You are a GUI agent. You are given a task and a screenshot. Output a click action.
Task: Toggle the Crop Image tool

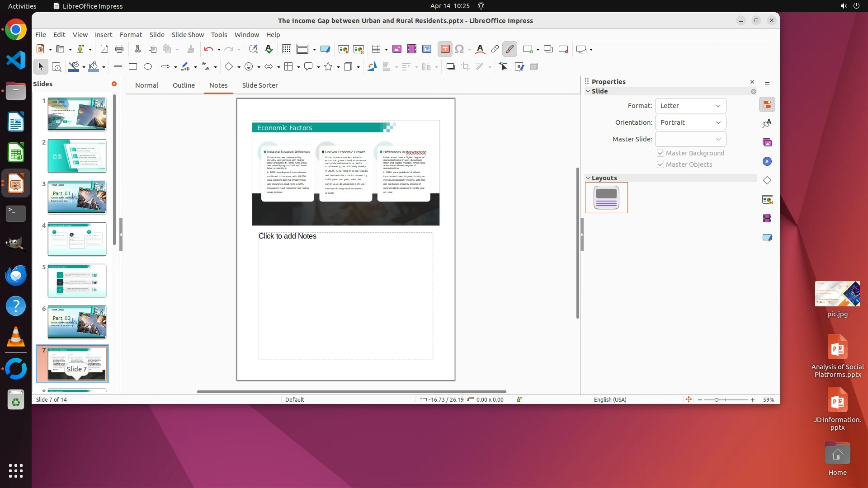pyautogui.click(x=466, y=67)
